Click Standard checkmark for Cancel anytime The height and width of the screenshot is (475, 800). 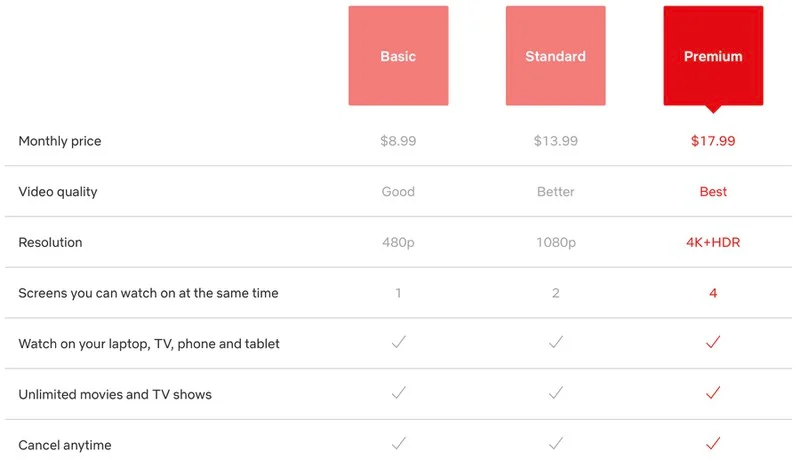coord(555,443)
